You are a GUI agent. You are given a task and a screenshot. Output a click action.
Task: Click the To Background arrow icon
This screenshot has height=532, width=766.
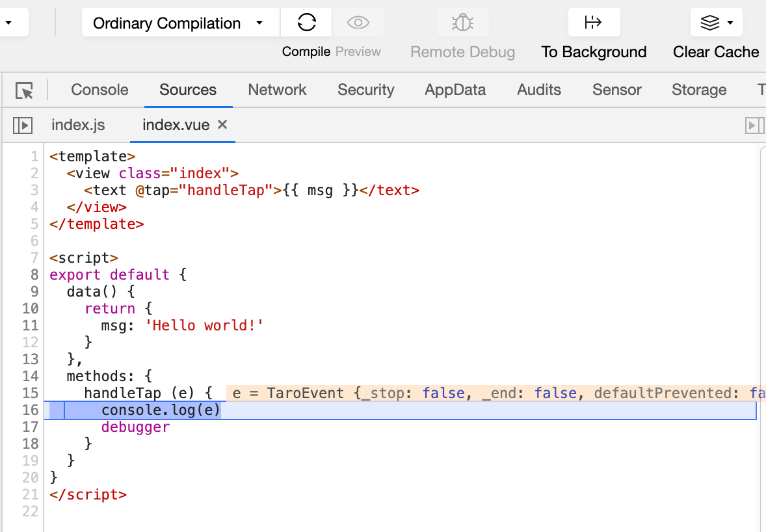pos(594,23)
